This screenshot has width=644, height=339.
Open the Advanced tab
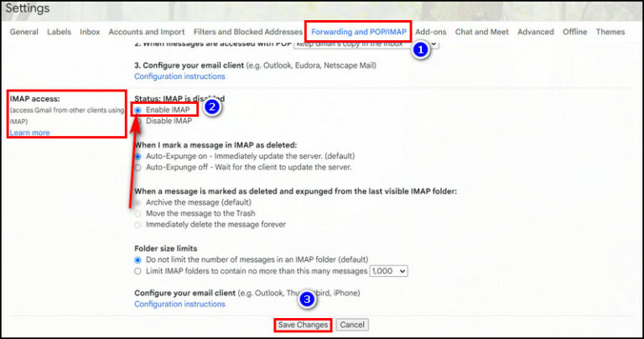[x=536, y=32]
